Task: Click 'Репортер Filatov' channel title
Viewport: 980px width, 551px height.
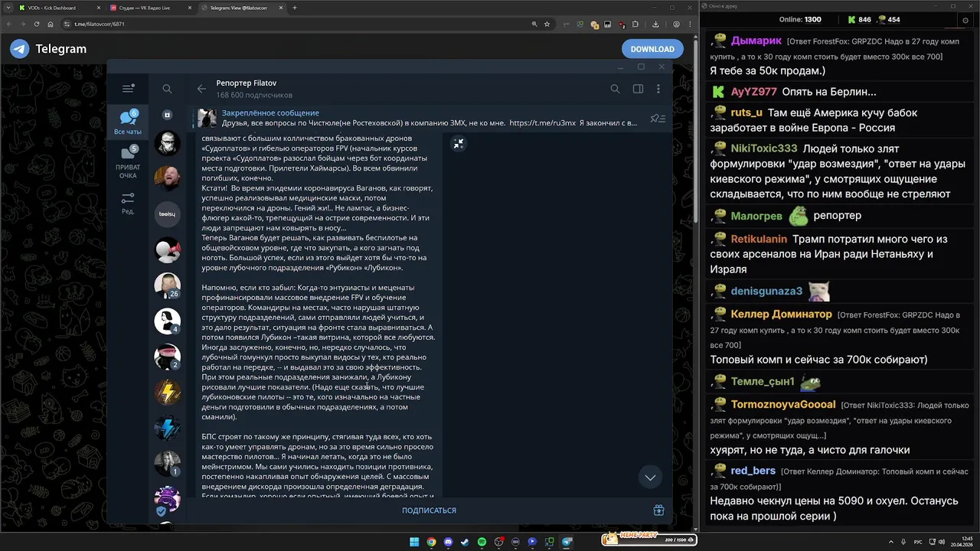Action: pos(246,83)
